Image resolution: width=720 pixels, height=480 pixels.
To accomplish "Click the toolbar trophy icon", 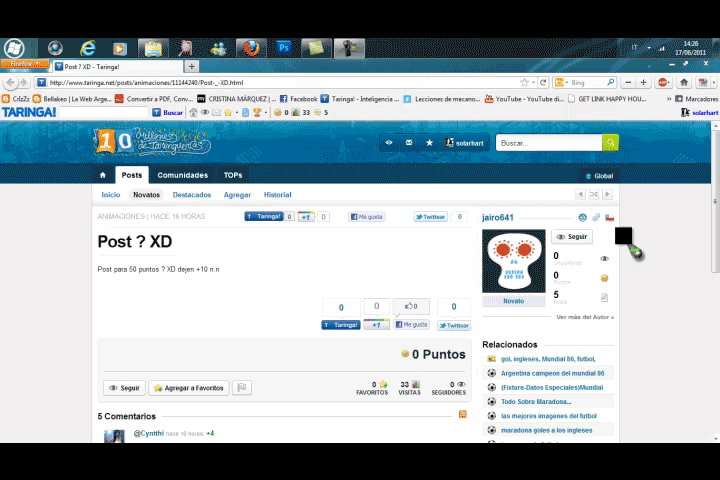I will pyautogui.click(x=257, y=113).
